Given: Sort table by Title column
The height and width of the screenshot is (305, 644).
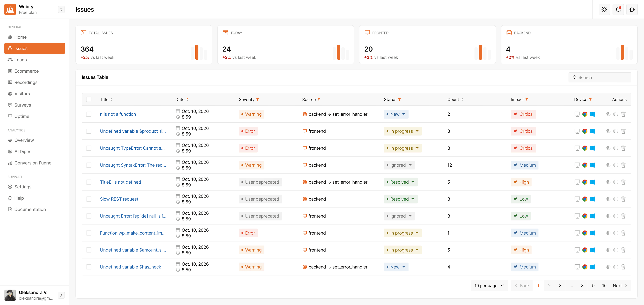Looking at the screenshot, I should (x=111, y=99).
